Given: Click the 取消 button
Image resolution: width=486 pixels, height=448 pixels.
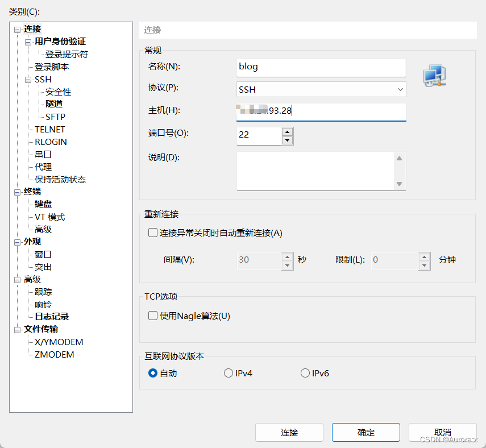Looking at the screenshot, I should coord(442,432).
